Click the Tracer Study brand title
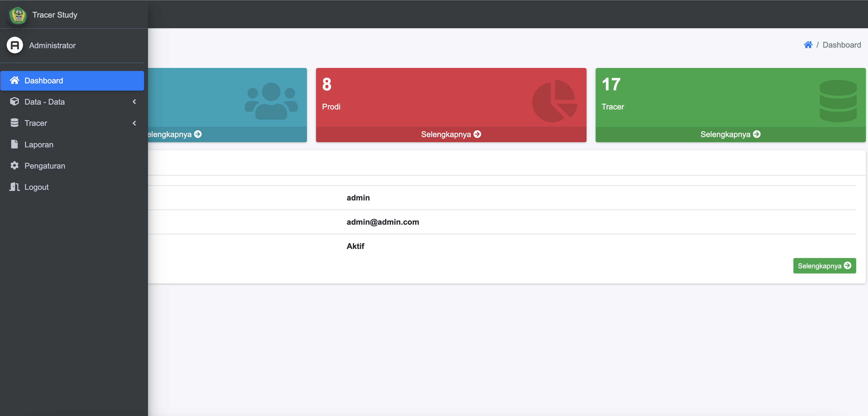Image resolution: width=868 pixels, height=416 pixels. click(55, 15)
